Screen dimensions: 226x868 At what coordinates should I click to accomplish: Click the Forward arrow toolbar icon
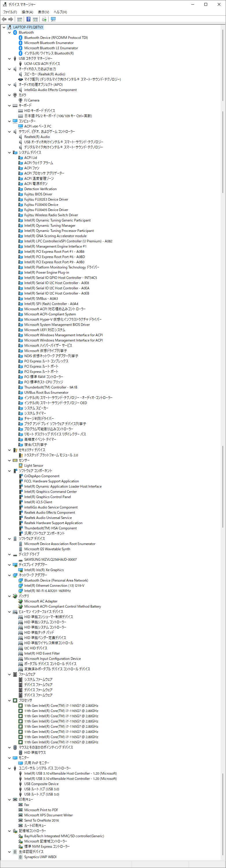click(11, 19)
